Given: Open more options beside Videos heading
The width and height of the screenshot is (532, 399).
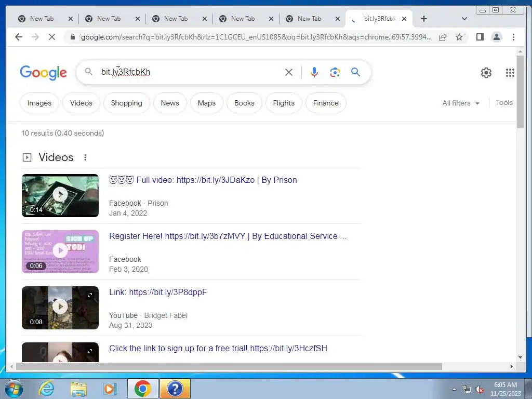Looking at the screenshot, I should coord(85,157).
